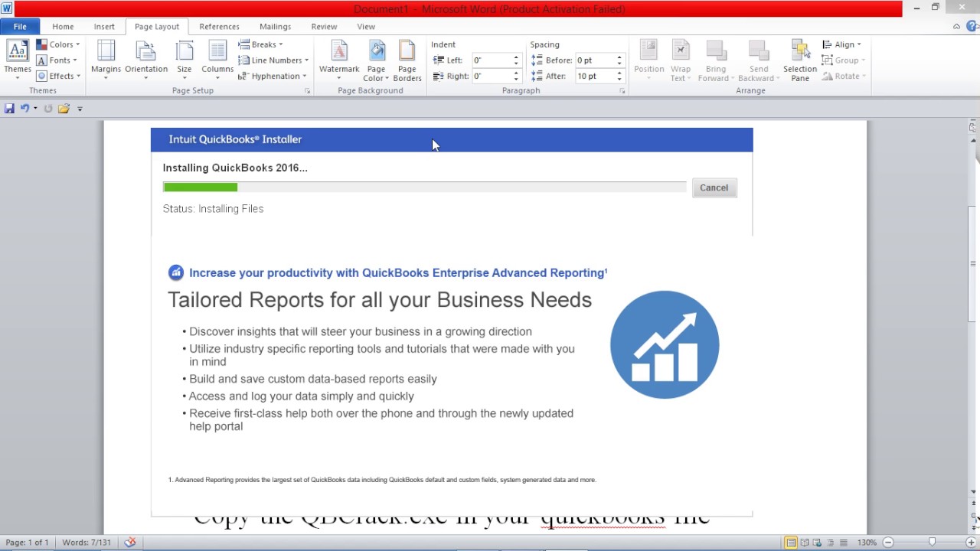This screenshot has width=980, height=551.
Task: Open the Columns options
Action: (217, 60)
